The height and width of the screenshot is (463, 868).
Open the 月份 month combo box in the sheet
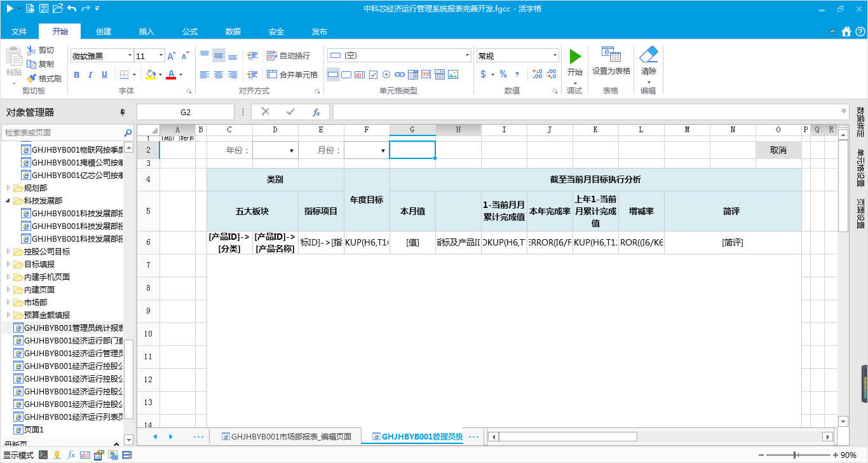[x=367, y=151]
